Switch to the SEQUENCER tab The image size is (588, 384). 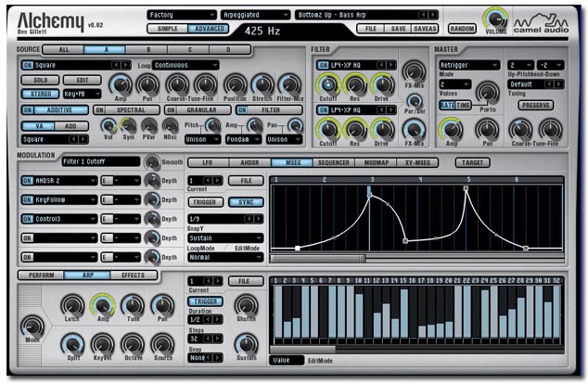[x=333, y=162]
